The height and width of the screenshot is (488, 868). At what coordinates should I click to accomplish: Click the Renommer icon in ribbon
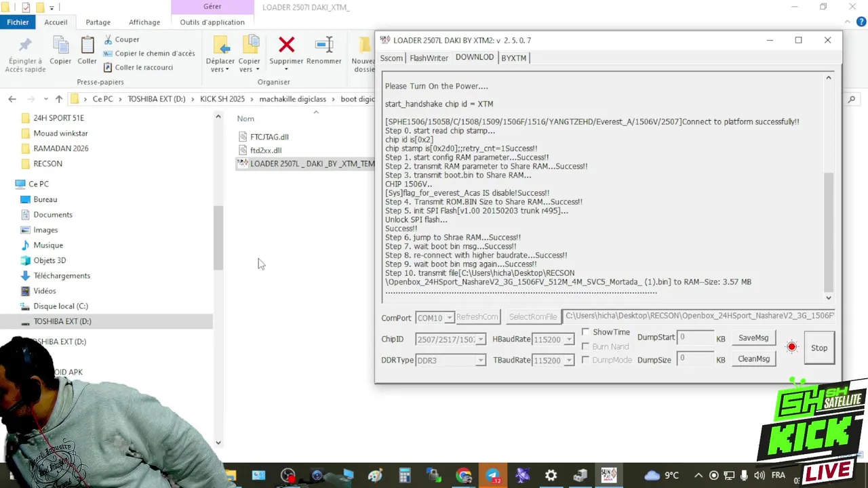click(324, 45)
